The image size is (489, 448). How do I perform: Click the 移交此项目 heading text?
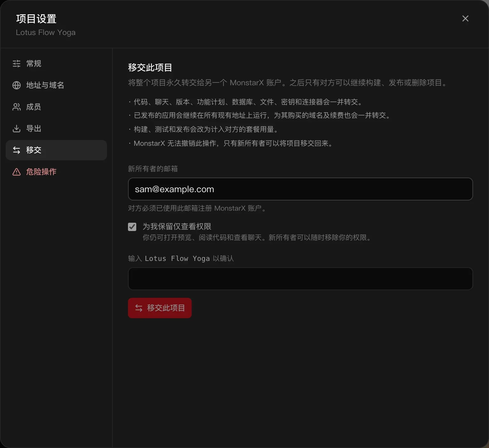click(x=150, y=67)
